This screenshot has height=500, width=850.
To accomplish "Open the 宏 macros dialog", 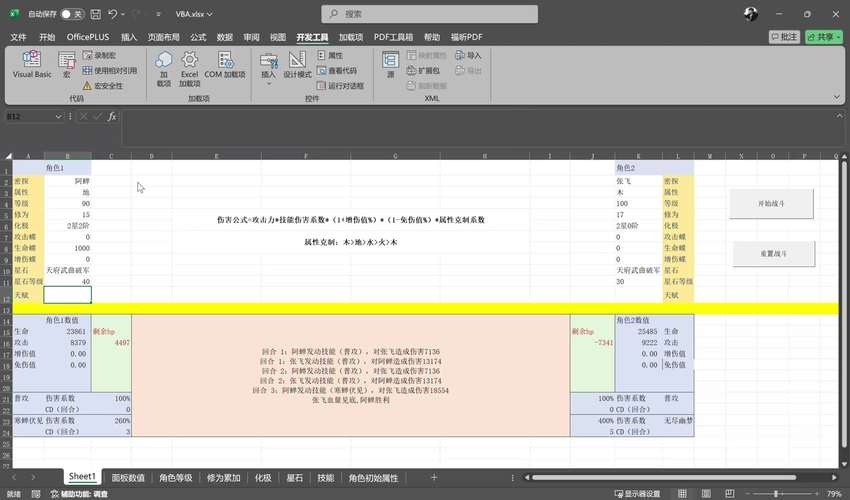I will 67,65.
